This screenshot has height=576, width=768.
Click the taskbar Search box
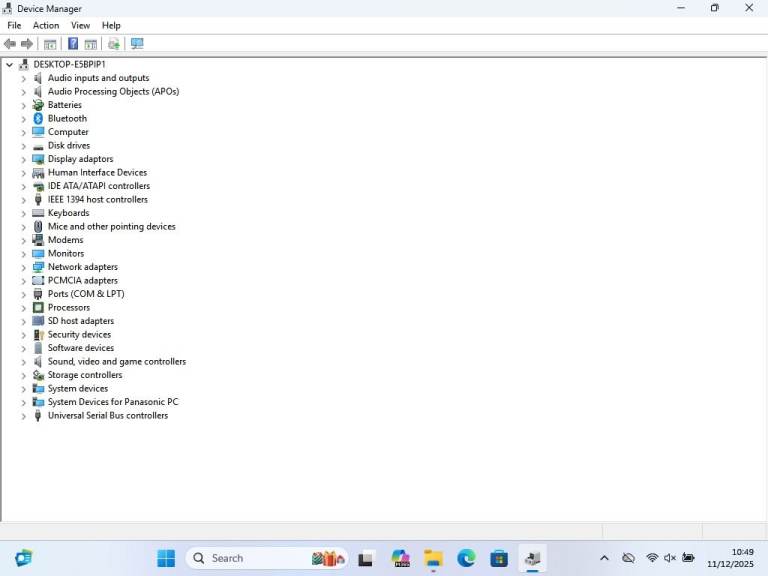pyautogui.click(x=250, y=558)
